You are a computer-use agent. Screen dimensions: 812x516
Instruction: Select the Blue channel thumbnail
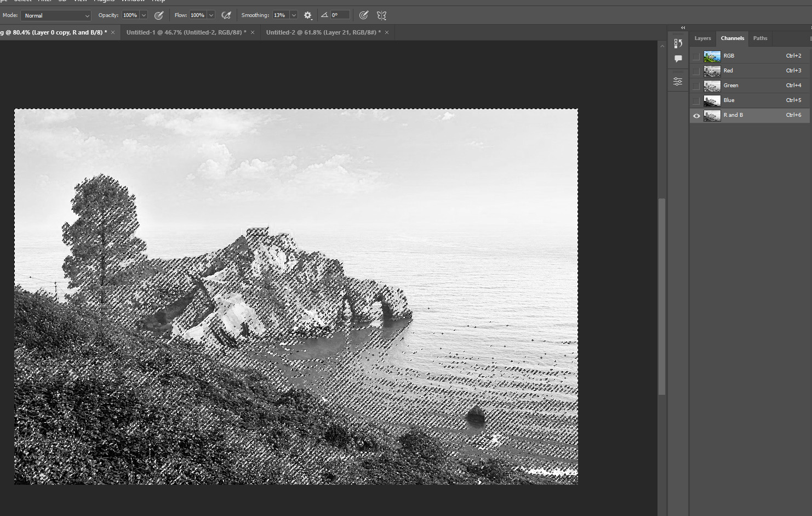coord(712,100)
